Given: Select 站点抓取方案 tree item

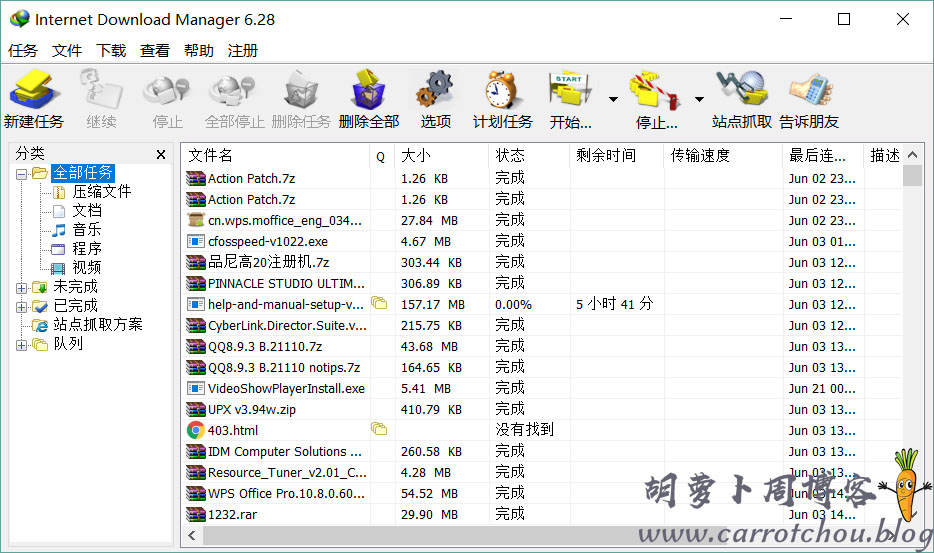Looking at the screenshot, I should [98, 325].
